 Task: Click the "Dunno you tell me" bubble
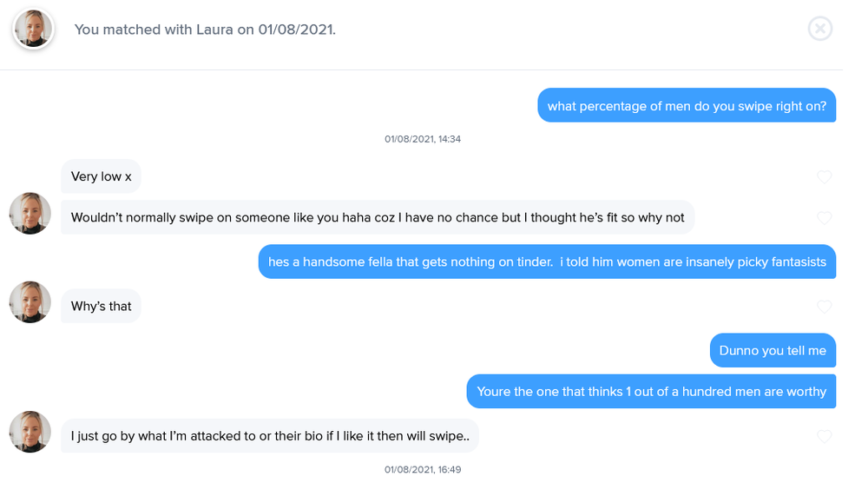(773, 350)
